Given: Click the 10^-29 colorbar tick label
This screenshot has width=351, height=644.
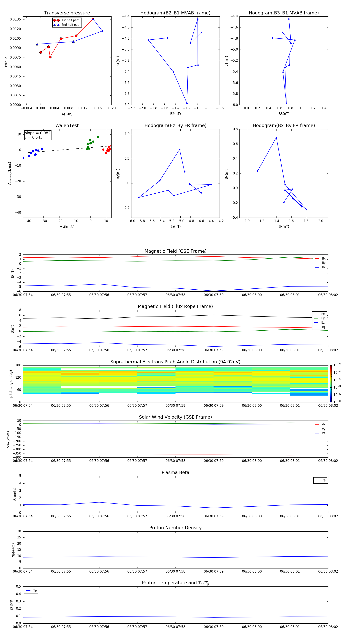Looking at the screenshot, I should point(337,387).
